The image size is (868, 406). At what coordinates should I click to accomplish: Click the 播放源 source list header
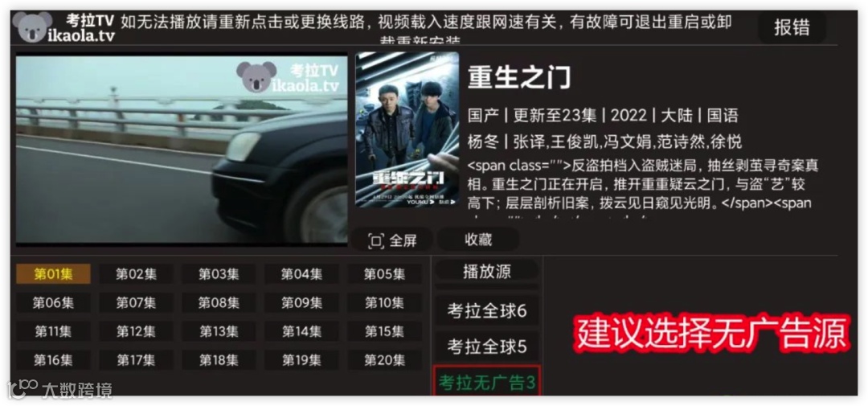pyautogui.click(x=486, y=272)
